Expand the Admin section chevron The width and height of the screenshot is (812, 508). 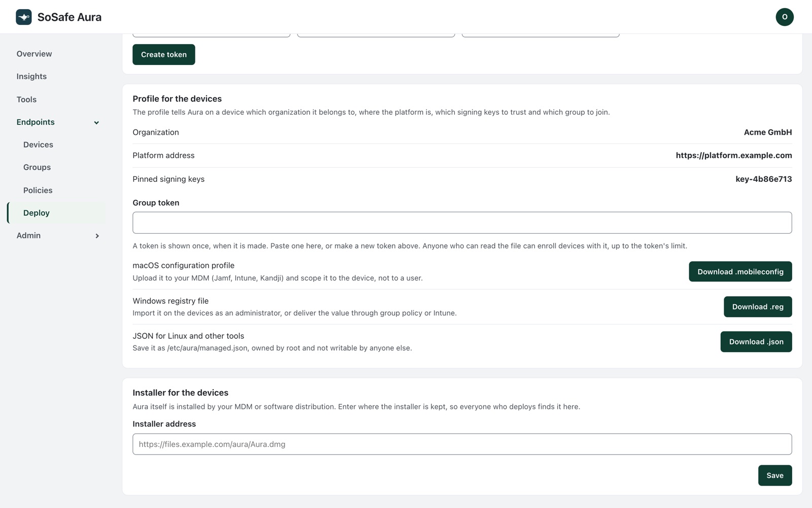coord(97,236)
